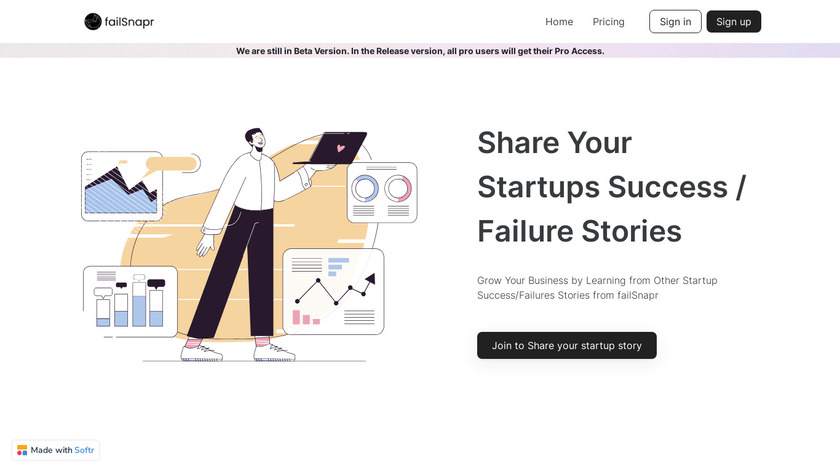Click the orange speech bubble graphic

170,165
